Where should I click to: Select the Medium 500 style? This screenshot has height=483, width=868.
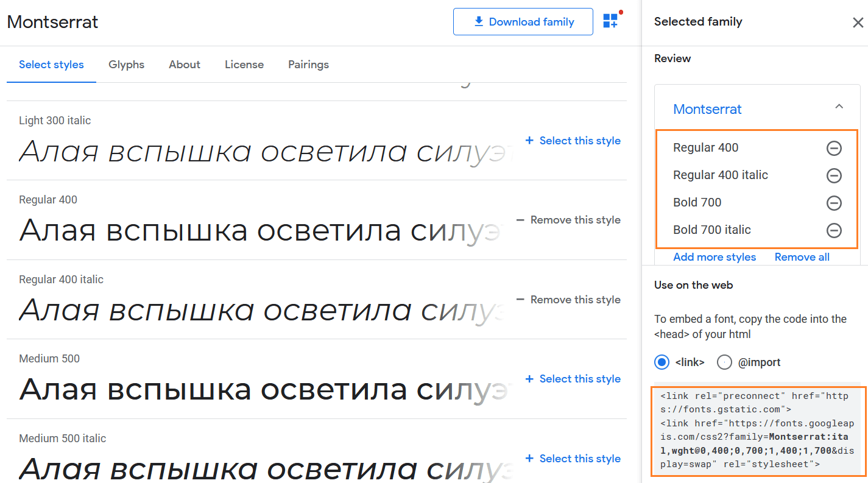[573, 379]
